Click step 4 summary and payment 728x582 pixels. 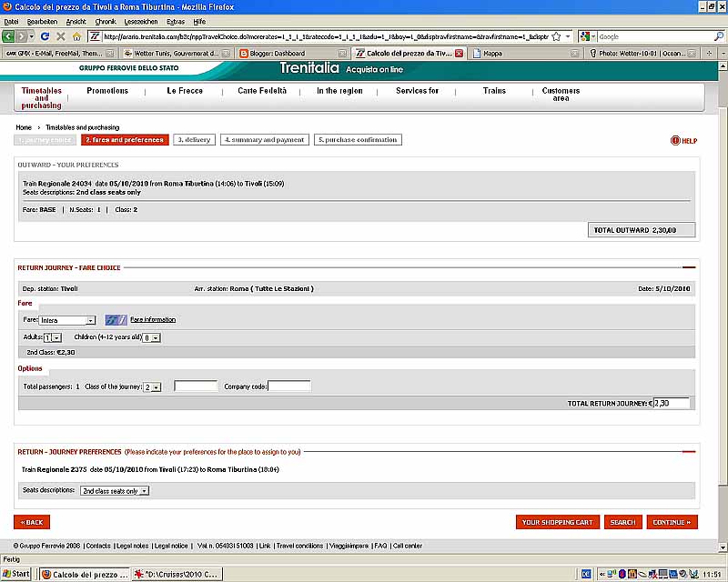(265, 140)
